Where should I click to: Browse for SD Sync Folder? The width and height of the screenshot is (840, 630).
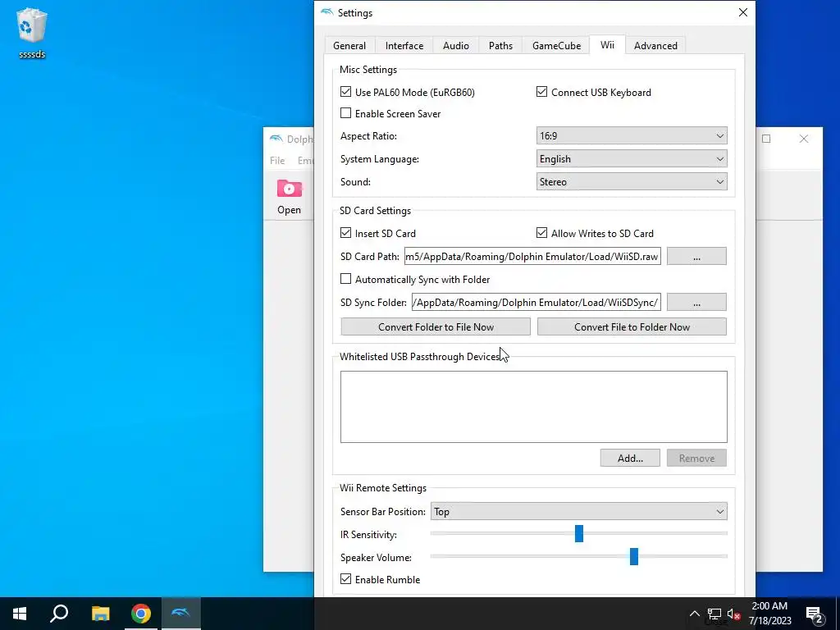point(696,302)
